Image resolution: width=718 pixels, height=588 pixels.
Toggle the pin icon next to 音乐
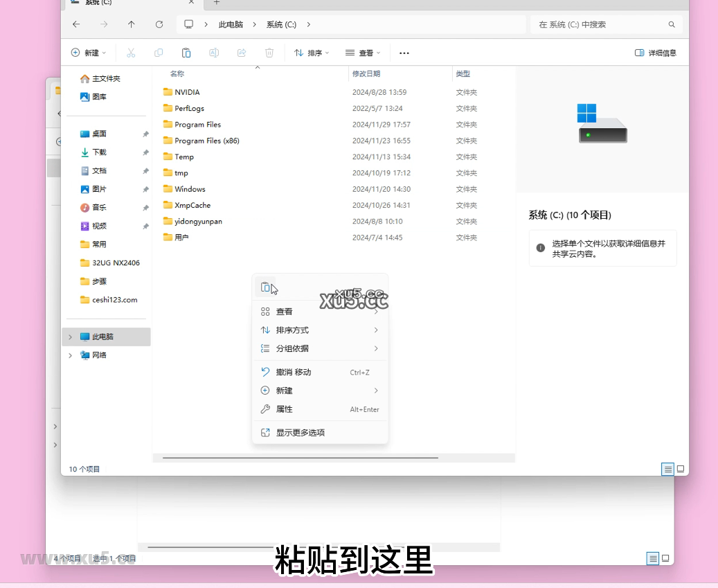click(147, 207)
